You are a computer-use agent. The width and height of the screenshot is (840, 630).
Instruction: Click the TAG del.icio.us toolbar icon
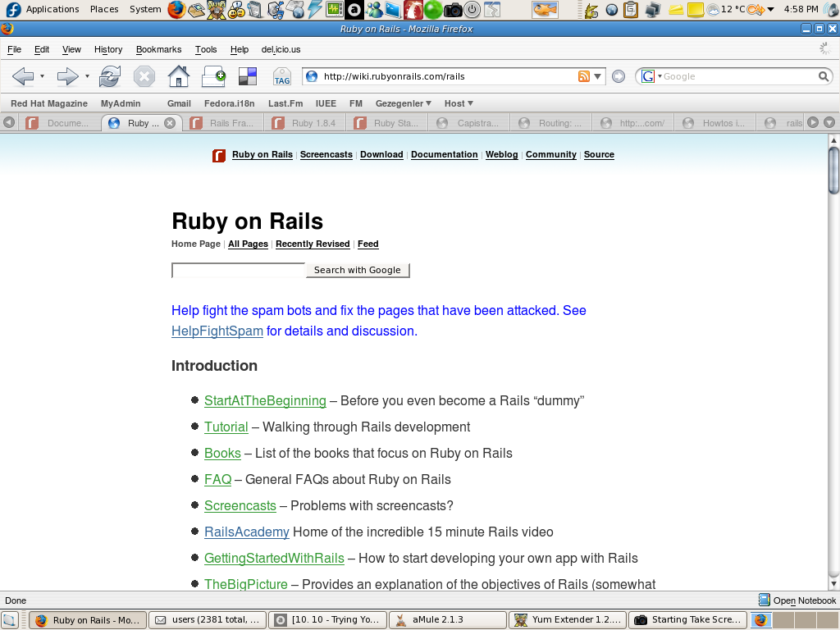pos(282,76)
